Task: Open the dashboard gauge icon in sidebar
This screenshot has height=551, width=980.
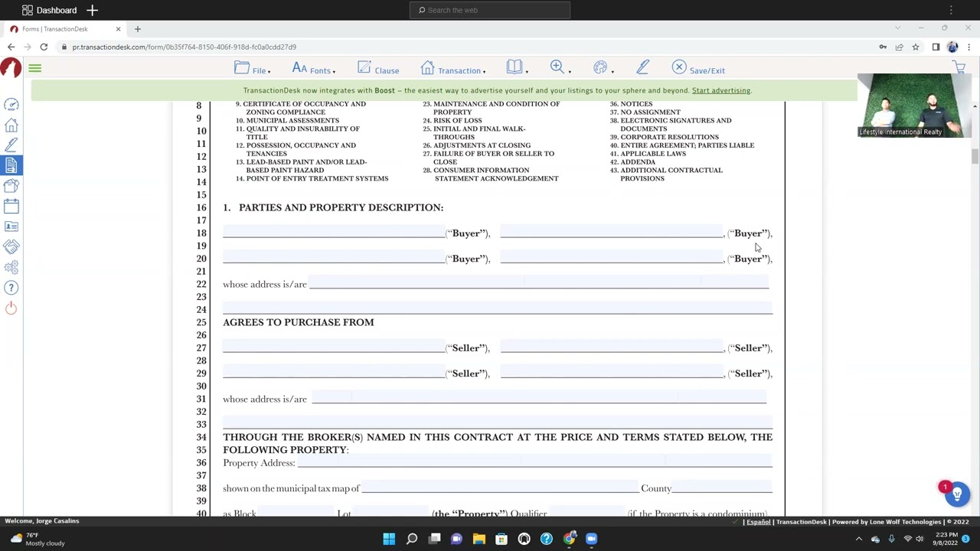Action: [11, 104]
